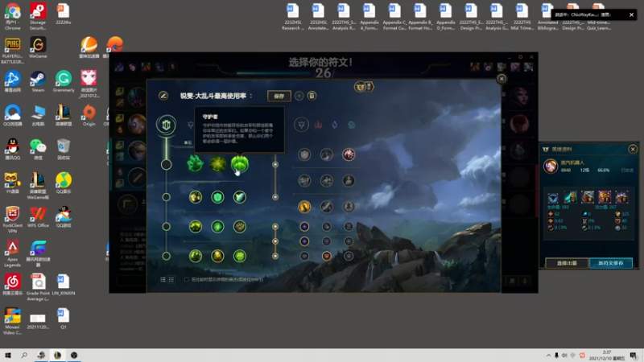Screen dimensions: 644x362
Task: Choose the Triumph secondary rune
Action: pyautogui.click(x=327, y=154)
